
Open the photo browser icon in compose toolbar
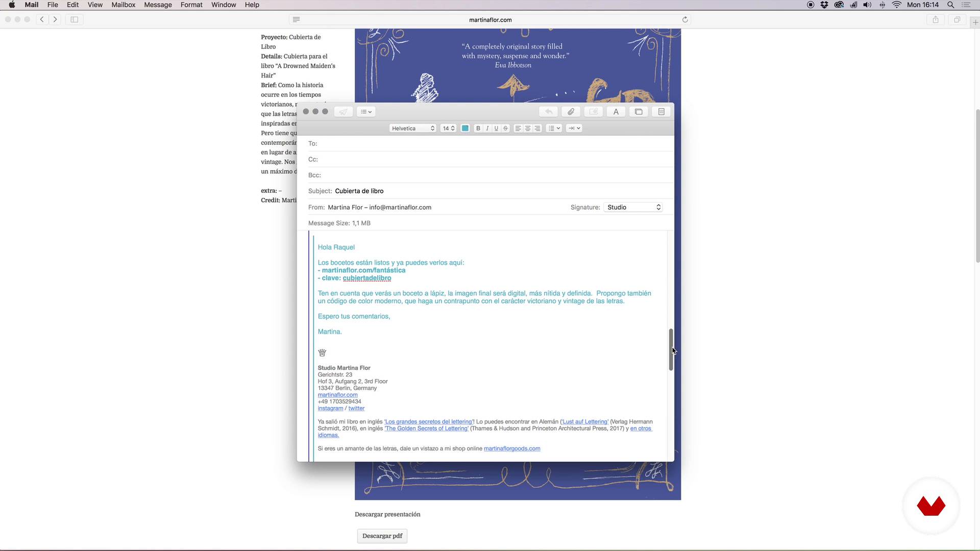coord(639,112)
